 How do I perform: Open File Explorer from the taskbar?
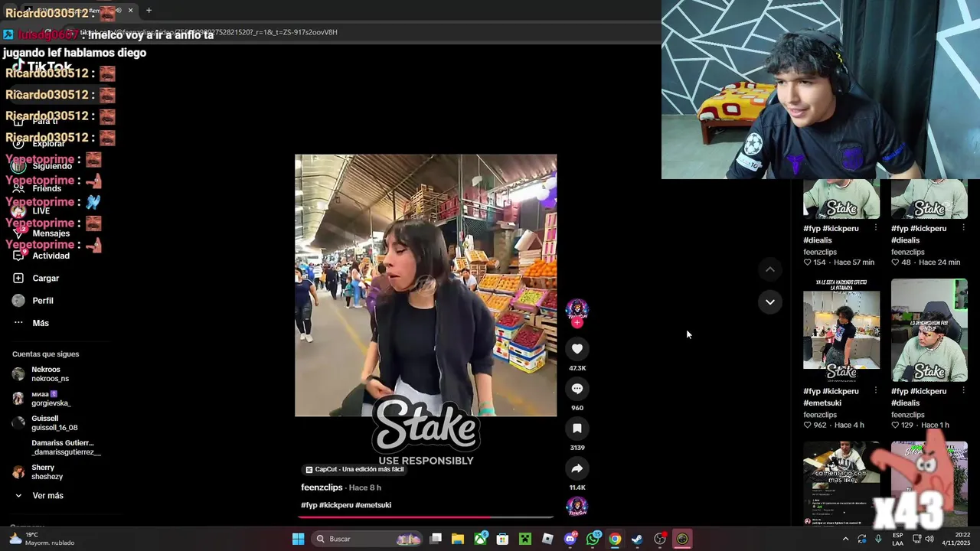(458, 539)
